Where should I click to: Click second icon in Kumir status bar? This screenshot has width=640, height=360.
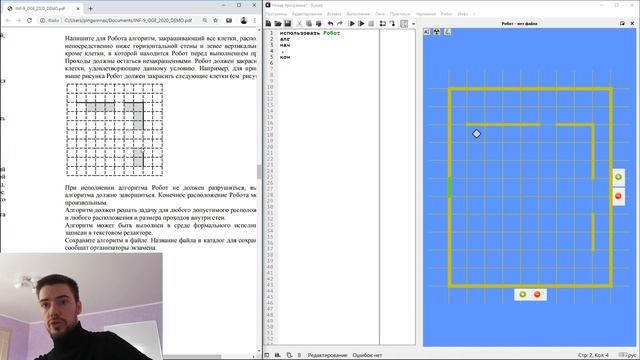278,355
